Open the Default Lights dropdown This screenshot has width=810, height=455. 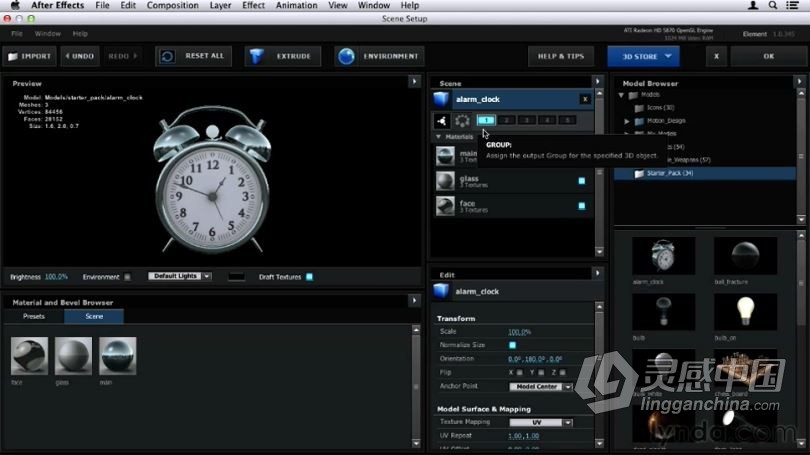(x=180, y=277)
